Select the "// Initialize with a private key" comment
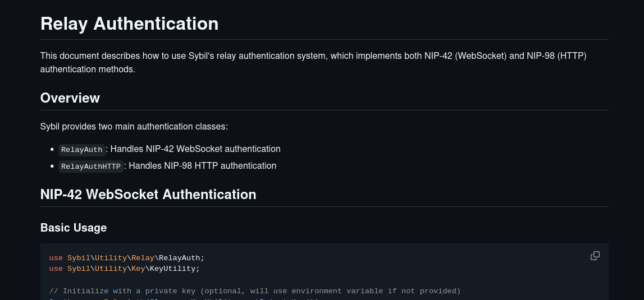The width and height of the screenshot is (644, 300). 255,292
